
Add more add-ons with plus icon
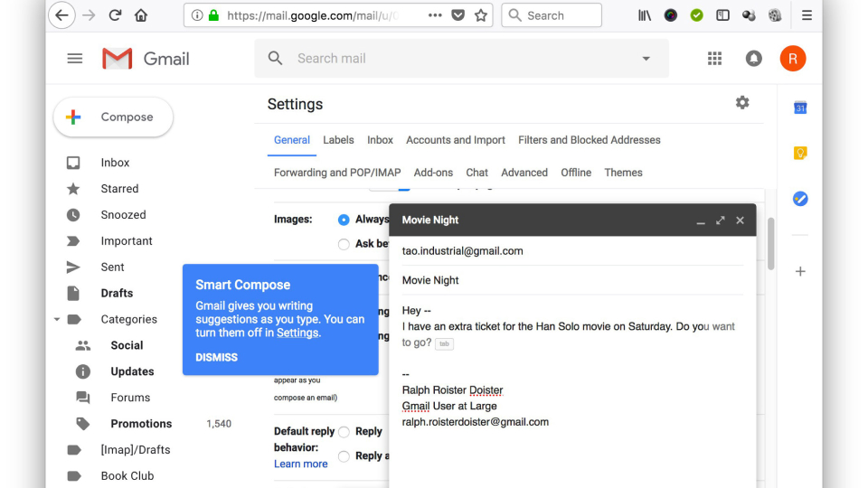(800, 271)
